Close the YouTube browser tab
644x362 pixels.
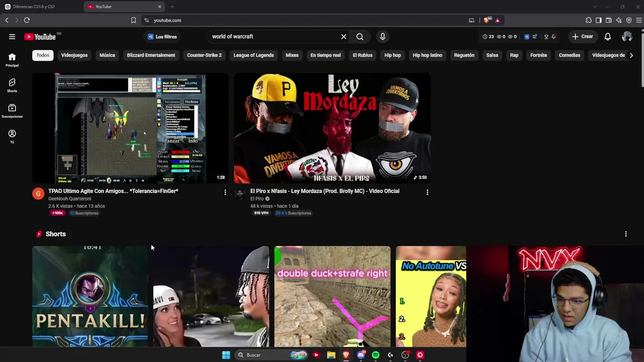click(159, 7)
